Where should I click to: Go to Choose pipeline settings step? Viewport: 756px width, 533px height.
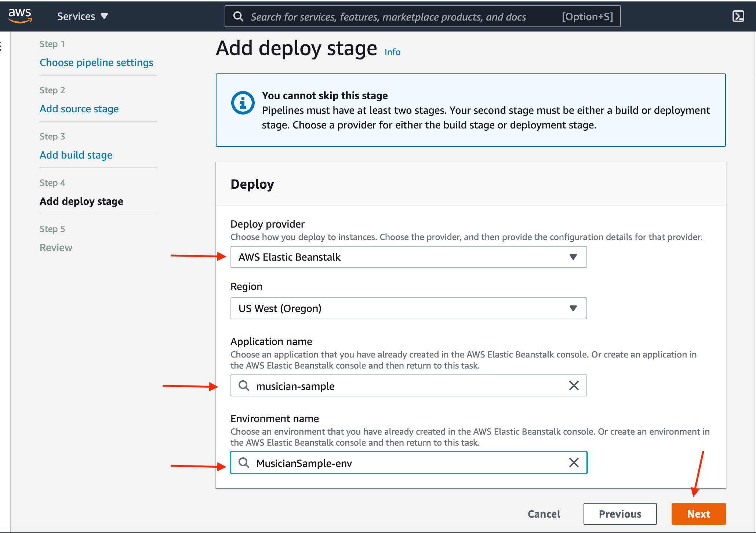[x=97, y=62]
